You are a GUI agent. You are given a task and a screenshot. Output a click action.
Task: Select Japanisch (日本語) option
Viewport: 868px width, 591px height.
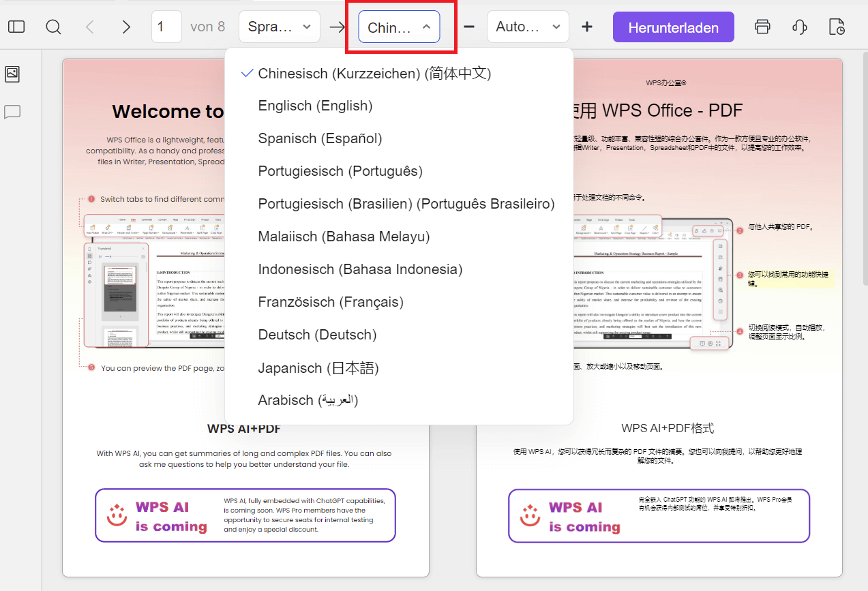[399, 367]
